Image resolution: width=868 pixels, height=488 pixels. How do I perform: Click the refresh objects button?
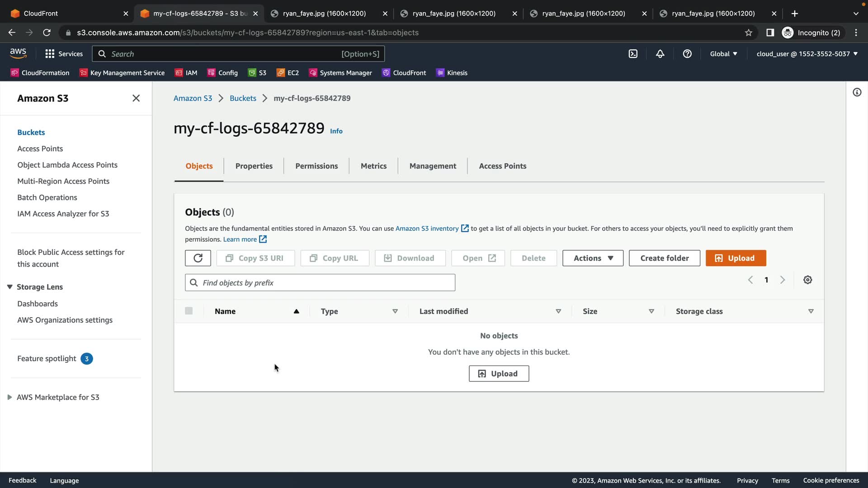[198, 258]
